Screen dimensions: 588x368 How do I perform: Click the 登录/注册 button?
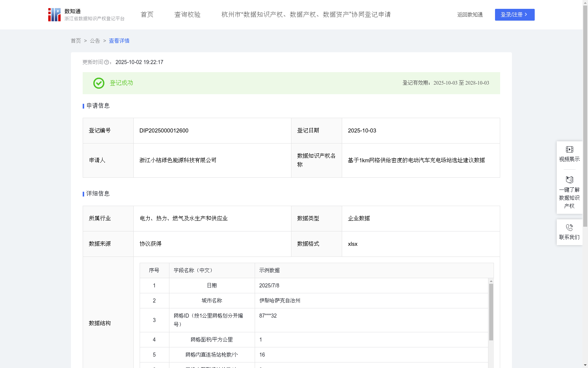514,15
